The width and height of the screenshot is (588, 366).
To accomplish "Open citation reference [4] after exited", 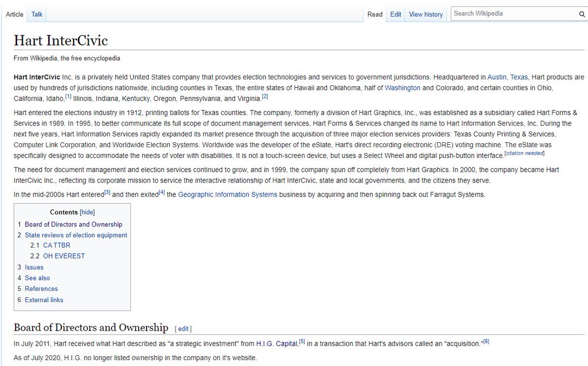I will point(161,192).
